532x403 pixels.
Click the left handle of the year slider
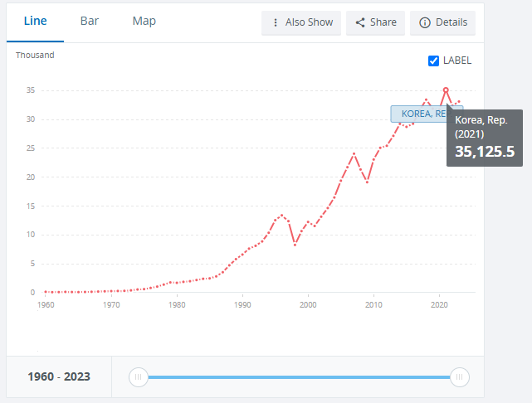pos(139,377)
